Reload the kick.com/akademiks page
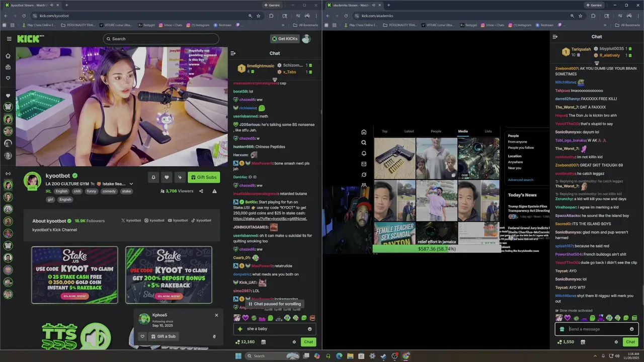Screen dimensions: 644x362 [x=346, y=16]
